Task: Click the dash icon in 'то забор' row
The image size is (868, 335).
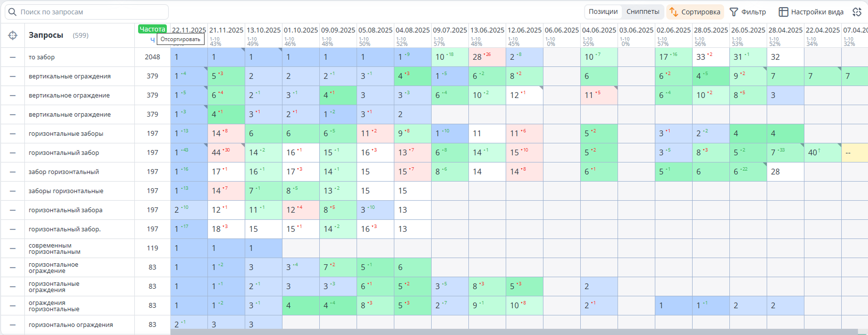Action: (x=13, y=57)
